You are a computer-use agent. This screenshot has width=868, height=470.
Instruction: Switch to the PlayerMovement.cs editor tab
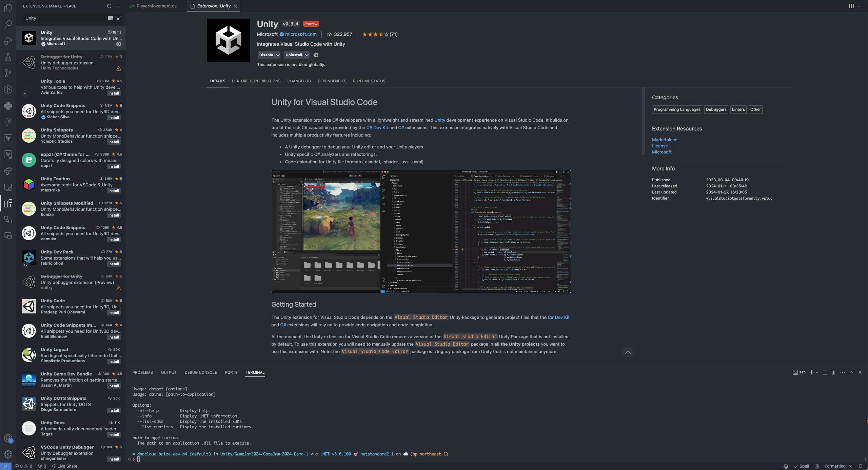[156, 6]
